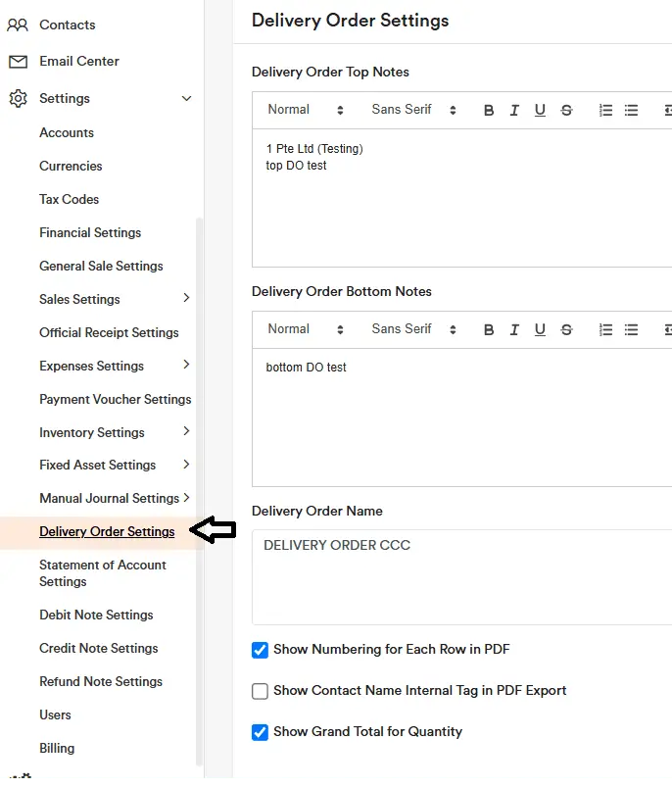Viewport: 672px width, 788px height.
Task: Open Sans Serif font dropdown in Top Notes
Action: pos(413,110)
